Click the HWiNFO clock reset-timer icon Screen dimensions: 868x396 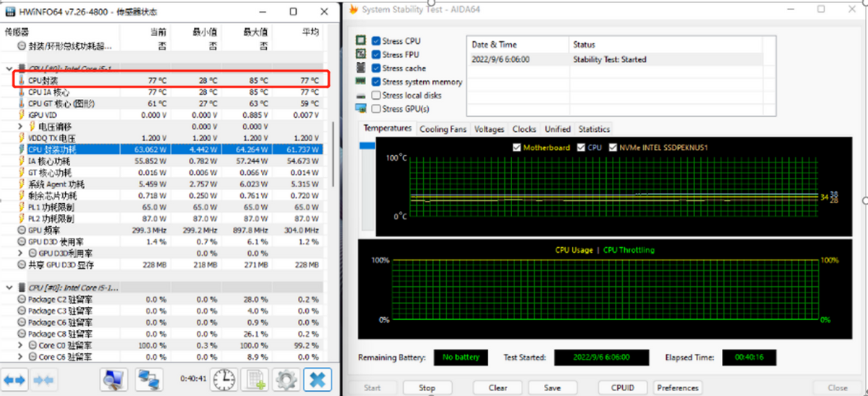[224, 379]
